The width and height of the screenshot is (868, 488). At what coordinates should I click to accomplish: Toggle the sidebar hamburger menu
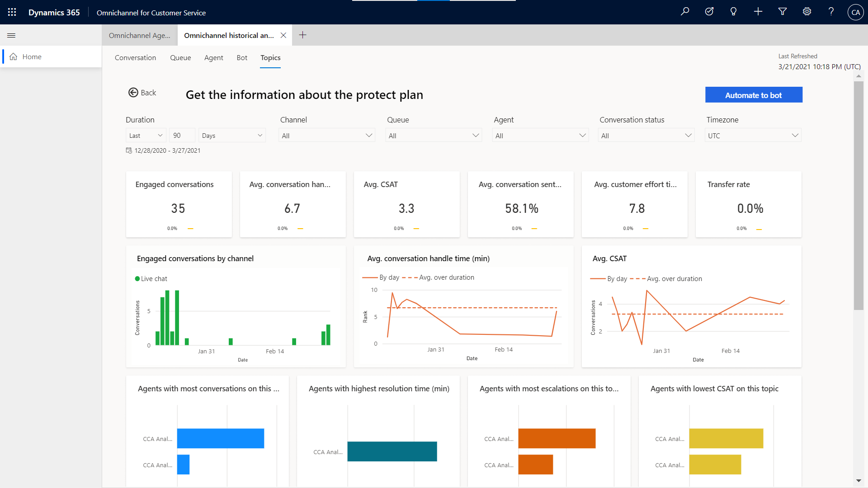[x=11, y=35]
